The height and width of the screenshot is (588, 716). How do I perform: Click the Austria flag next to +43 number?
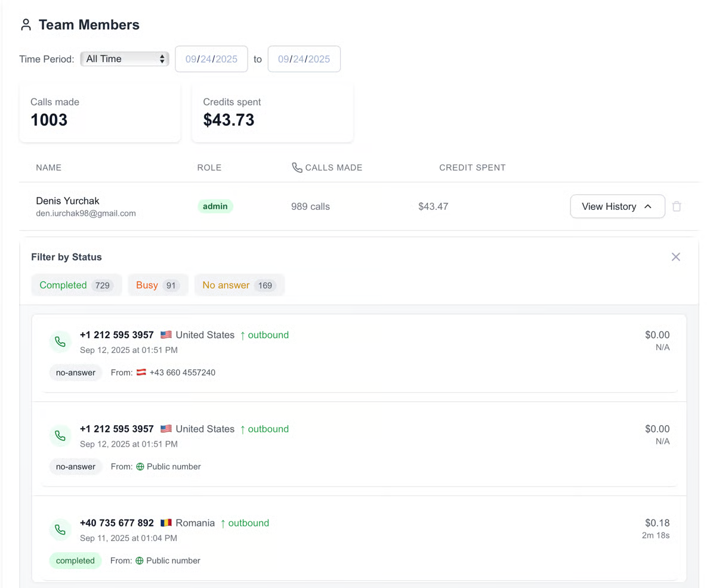point(141,373)
